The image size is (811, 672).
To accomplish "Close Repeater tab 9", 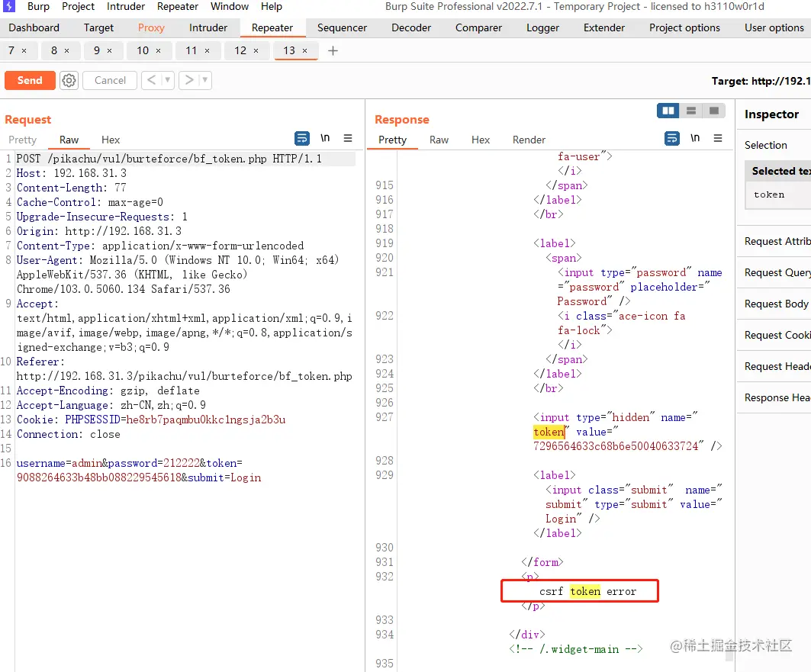I will point(110,50).
